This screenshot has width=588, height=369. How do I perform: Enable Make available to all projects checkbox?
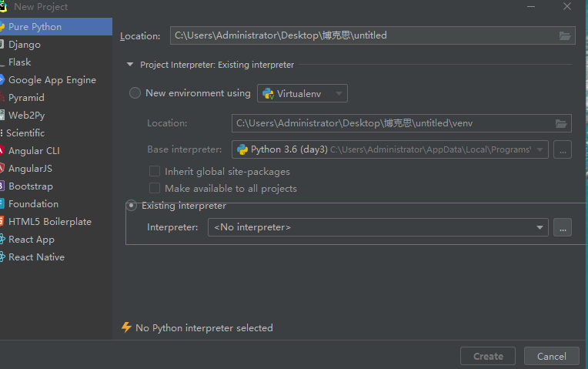pos(155,188)
